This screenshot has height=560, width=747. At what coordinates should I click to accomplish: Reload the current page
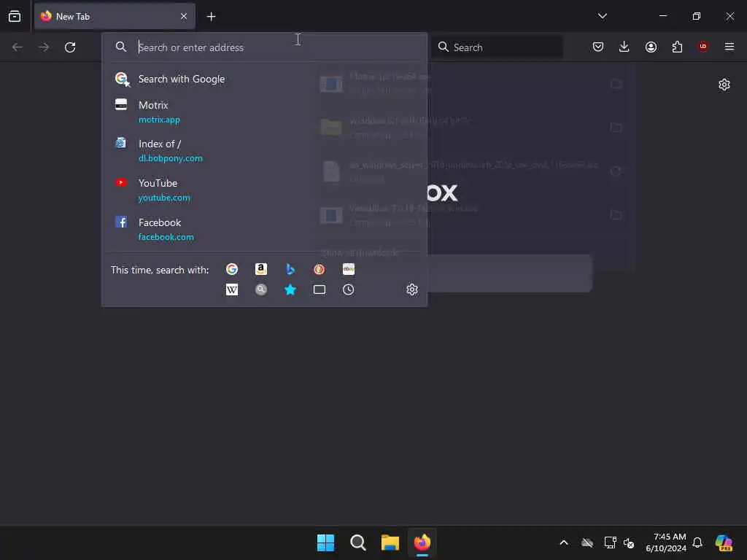pyautogui.click(x=70, y=47)
